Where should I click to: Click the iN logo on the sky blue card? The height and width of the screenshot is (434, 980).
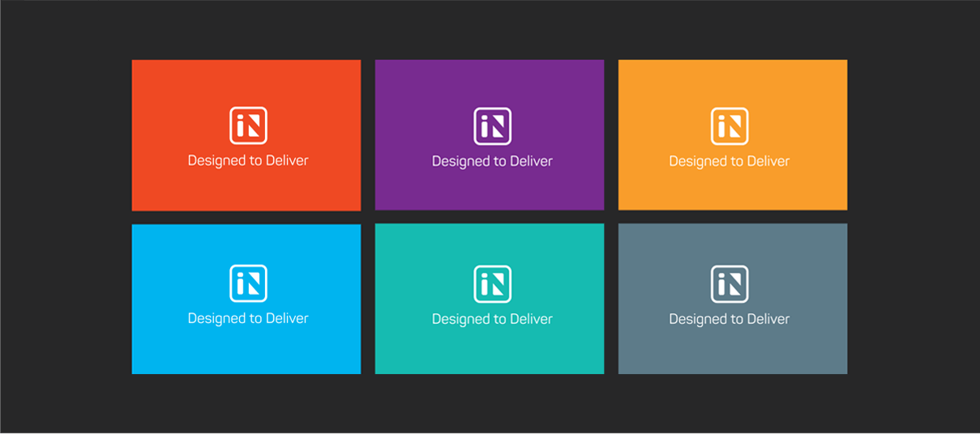click(x=248, y=283)
